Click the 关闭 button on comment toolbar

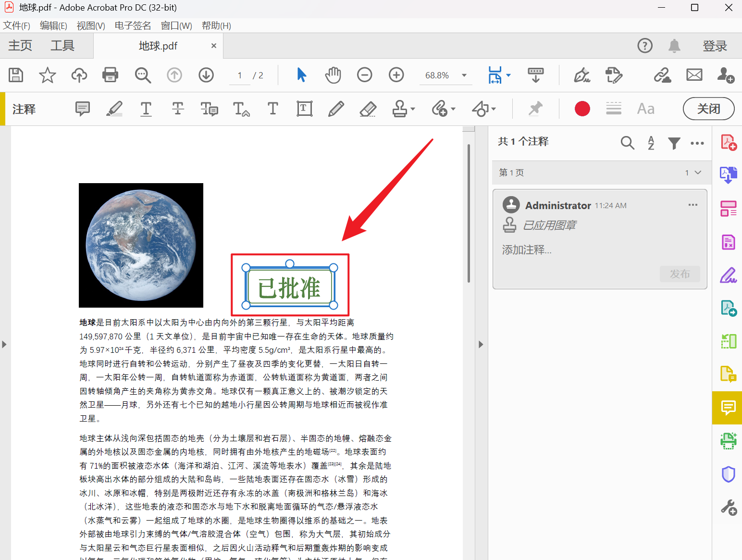coord(708,109)
